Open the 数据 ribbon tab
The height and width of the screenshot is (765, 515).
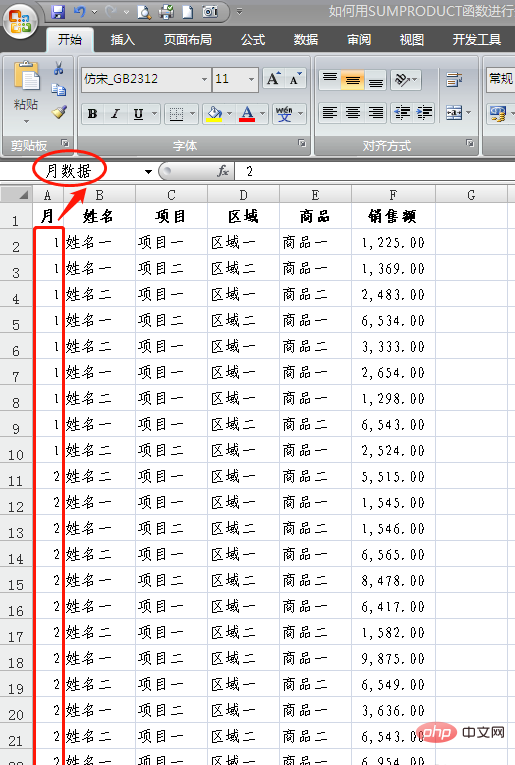[x=306, y=40]
